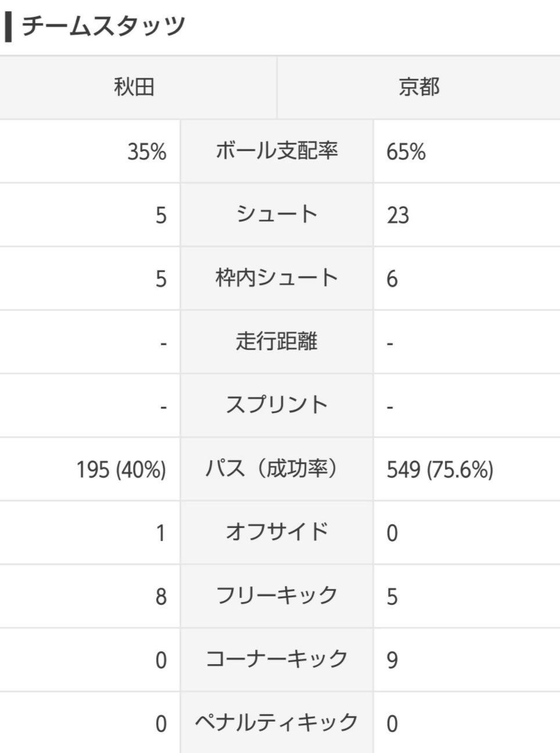
Task: Tap Akita's 195 (40%) pass value
Action: tap(121, 469)
